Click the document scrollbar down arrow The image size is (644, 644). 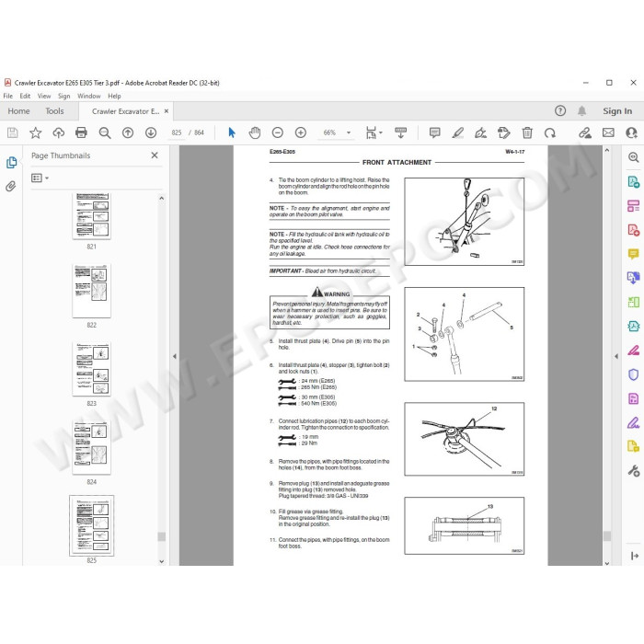[607, 563]
